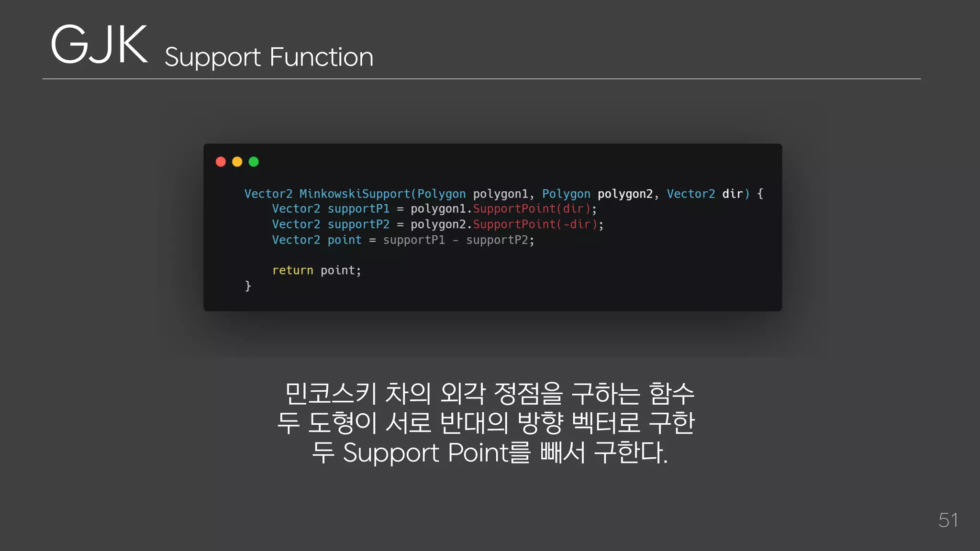This screenshot has height=551, width=980.
Task: Click the polygon1 parameter in signature
Action: [500, 194]
